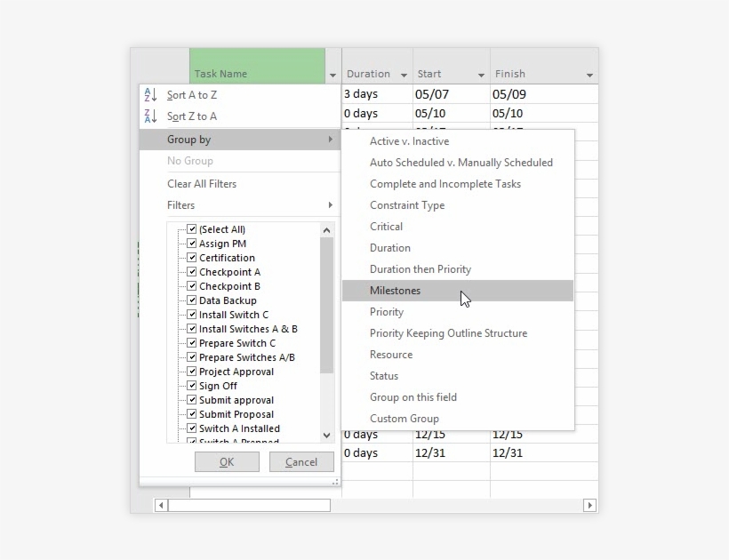
Task: Uncheck the Prepare Switch C checkbox
Action: [x=191, y=342]
